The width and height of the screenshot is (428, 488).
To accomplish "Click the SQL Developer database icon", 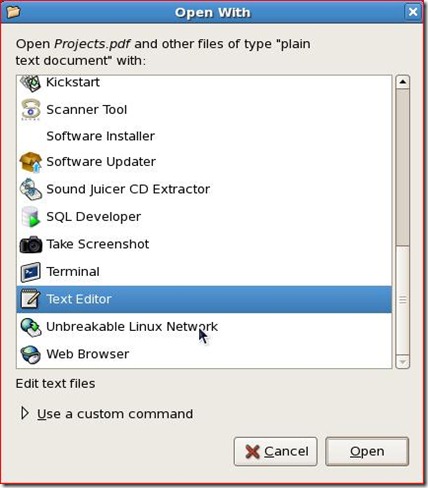I will point(30,217).
